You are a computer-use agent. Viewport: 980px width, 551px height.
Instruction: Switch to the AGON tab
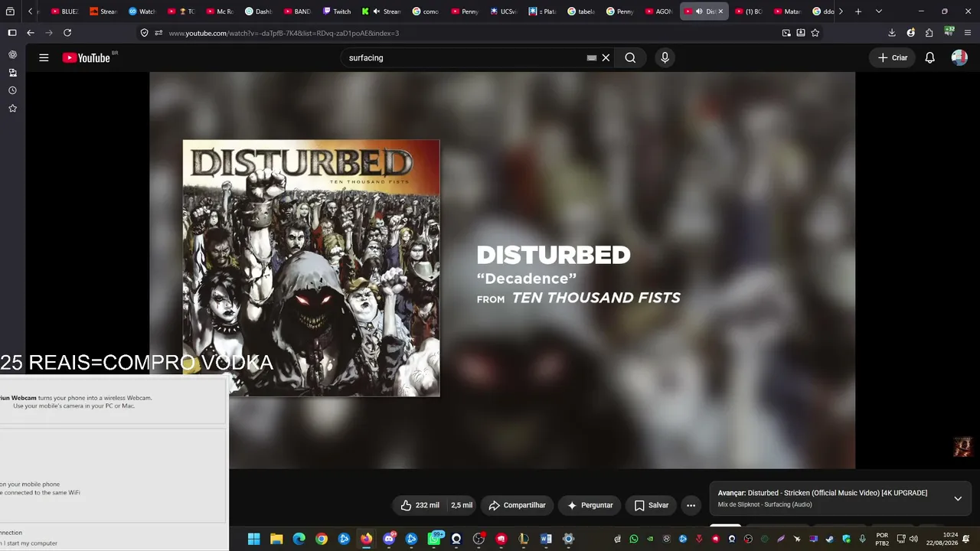click(x=658, y=11)
